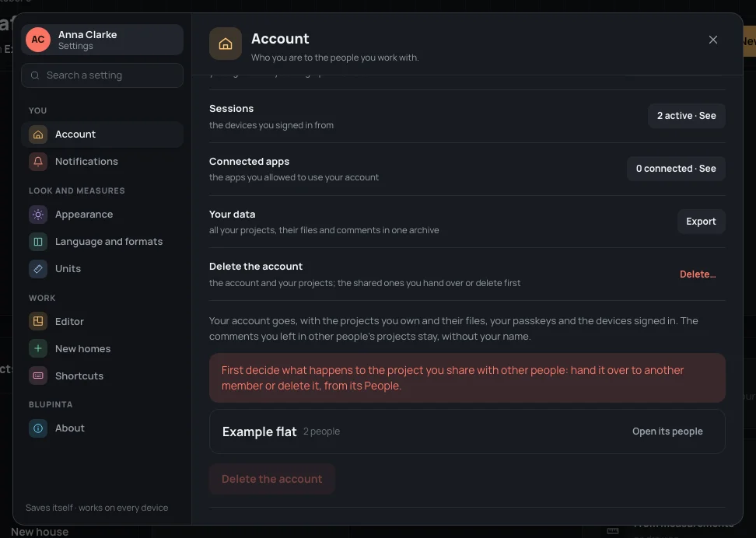Viewport: 756px width, 538px height.
Task: Click 'the devices you signed in from' text
Action: coord(271,125)
